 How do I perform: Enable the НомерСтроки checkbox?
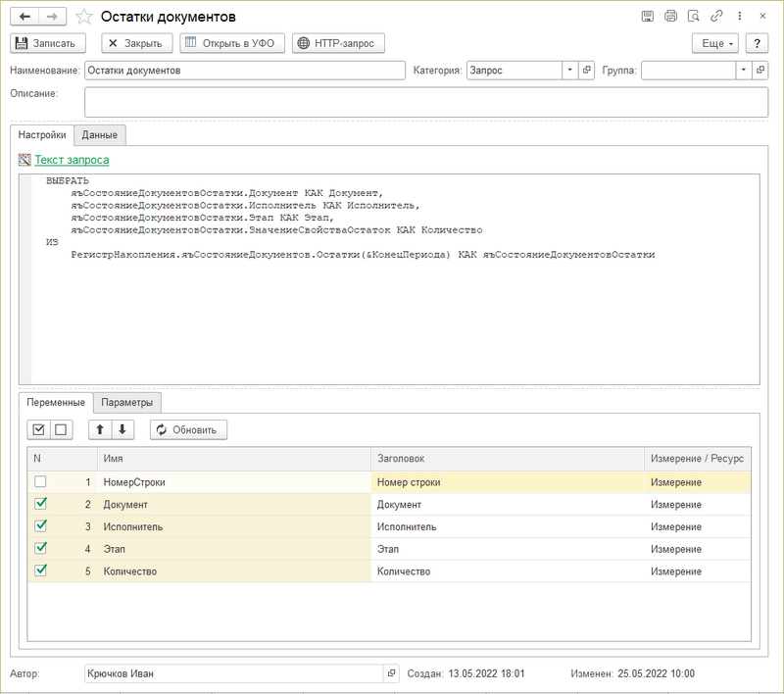pyautogui.click(x=40, y=482)
